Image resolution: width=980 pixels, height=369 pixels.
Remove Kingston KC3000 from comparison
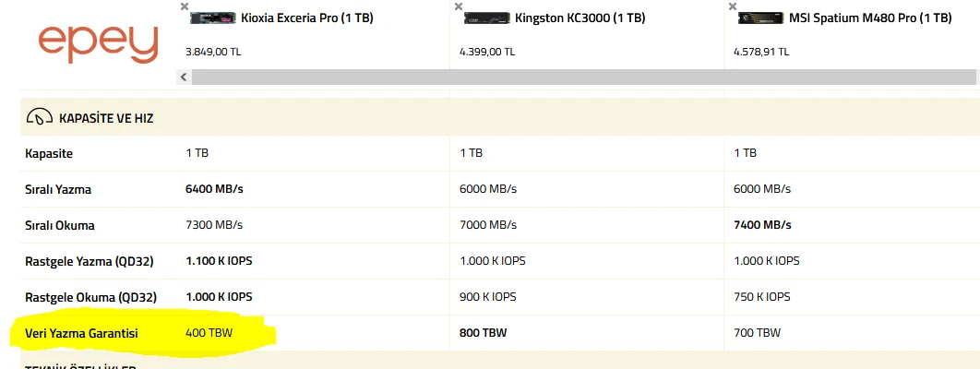pos(459,6)
